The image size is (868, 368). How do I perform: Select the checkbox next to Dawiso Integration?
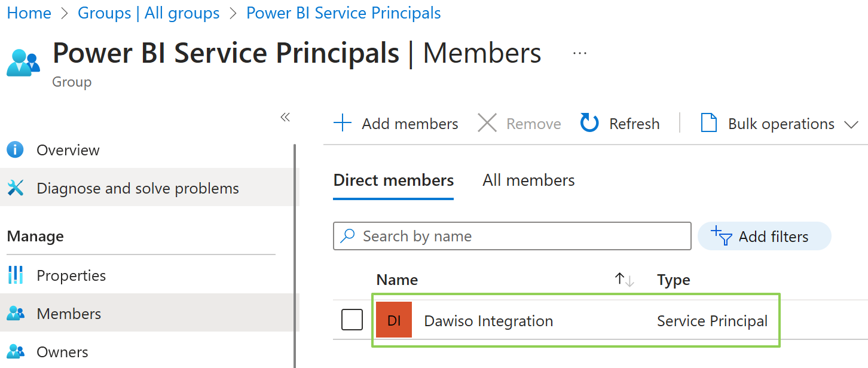pos(352,320)
